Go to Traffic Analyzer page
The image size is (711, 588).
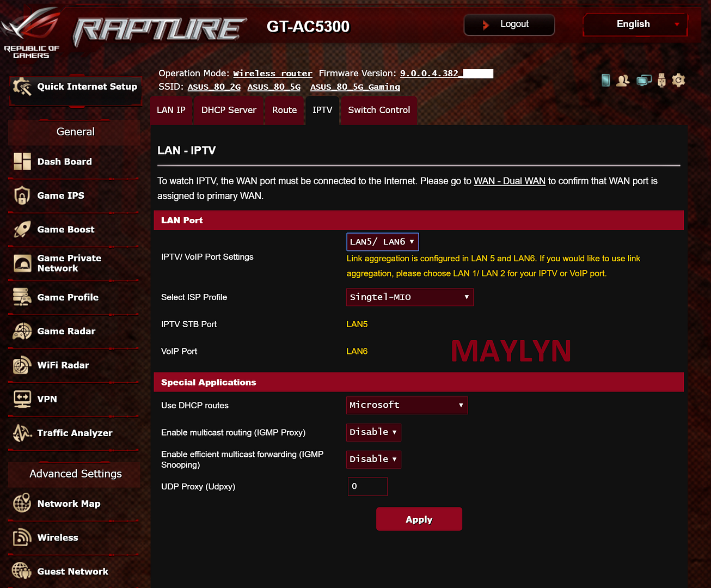click(x=75, y=433)
